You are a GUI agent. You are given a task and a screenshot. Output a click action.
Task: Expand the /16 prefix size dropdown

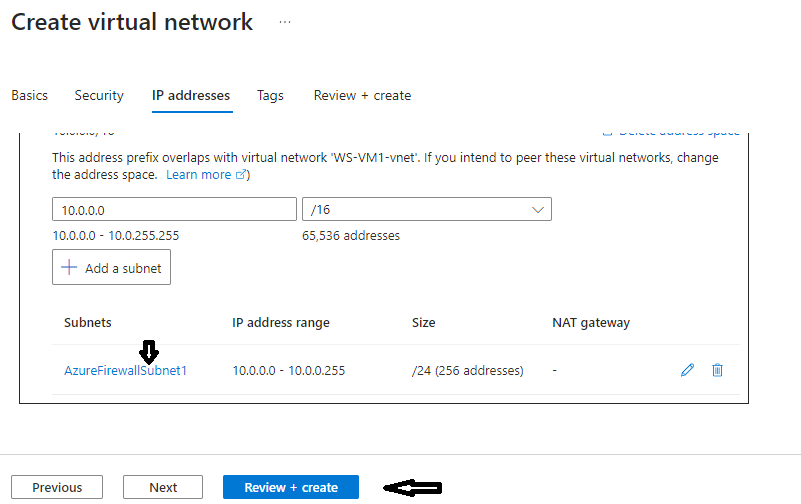(x=426, y=209)
